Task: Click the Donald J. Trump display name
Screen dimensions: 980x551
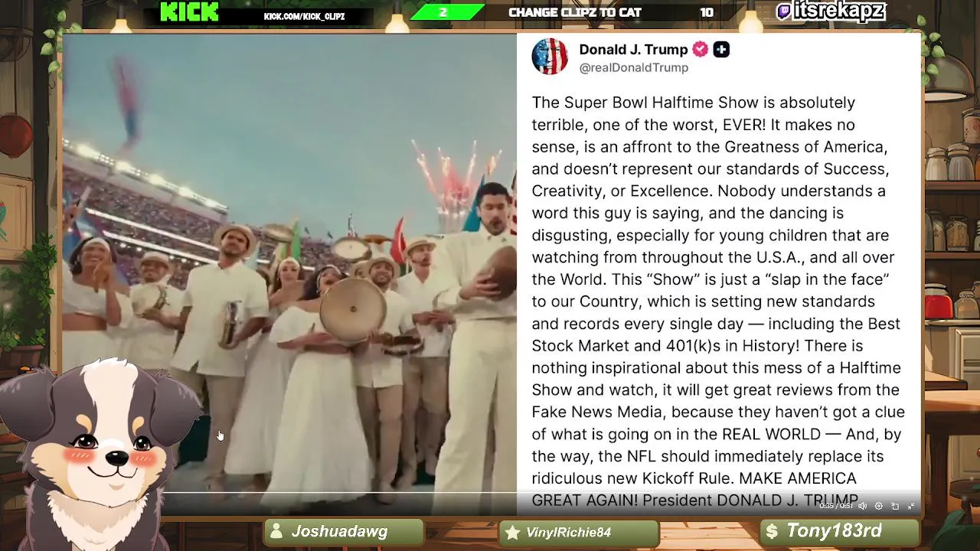Action: 633,50
